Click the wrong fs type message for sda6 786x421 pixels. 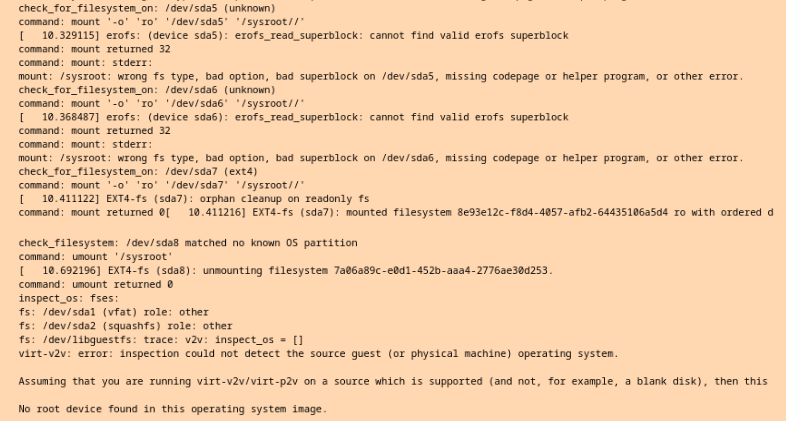pyautogui.click(x=380, y=158)
